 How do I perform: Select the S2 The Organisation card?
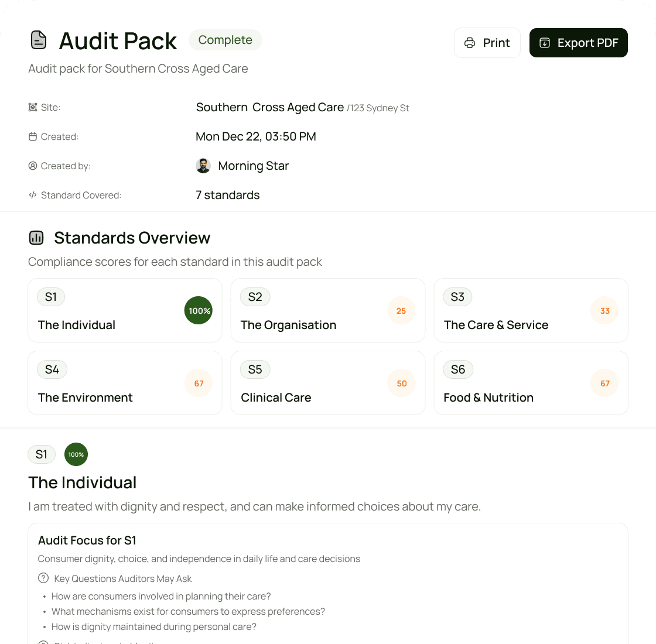click(x=327, y=310)
